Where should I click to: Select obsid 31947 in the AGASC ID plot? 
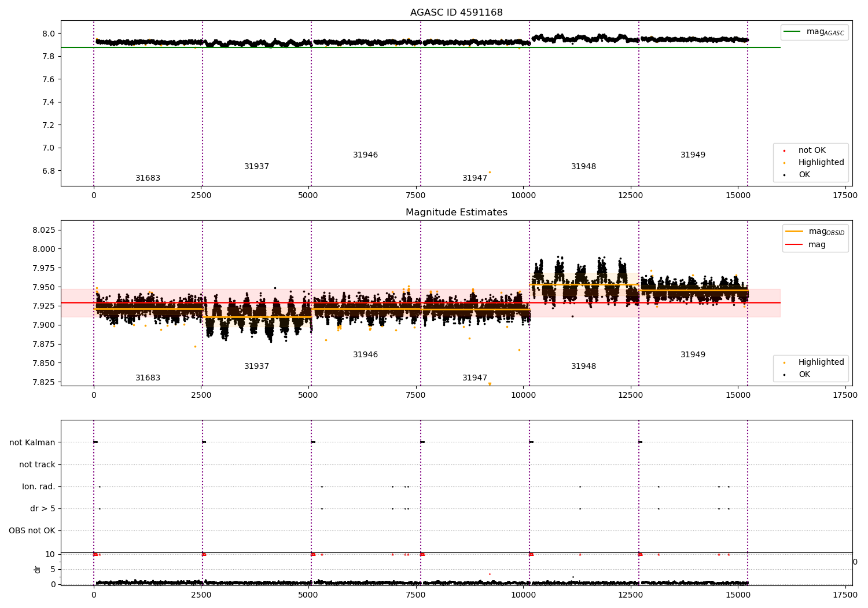pos(475,178)
